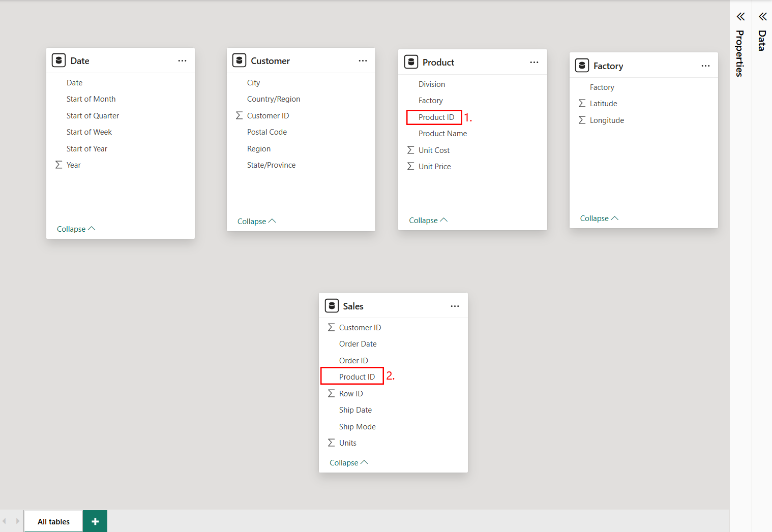This screenshot has width=772, height=532.
Task: Select Units field in Sales table
Action: (x=348, y=443)
